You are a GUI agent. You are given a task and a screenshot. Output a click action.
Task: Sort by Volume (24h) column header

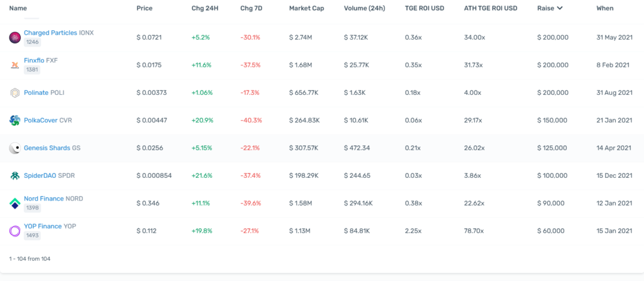point(365,8)
